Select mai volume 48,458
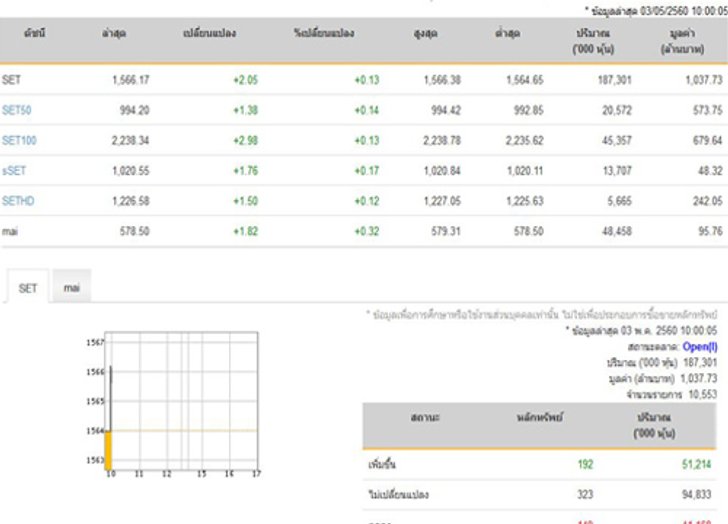728x524 pixels. [x=617, y=231]
